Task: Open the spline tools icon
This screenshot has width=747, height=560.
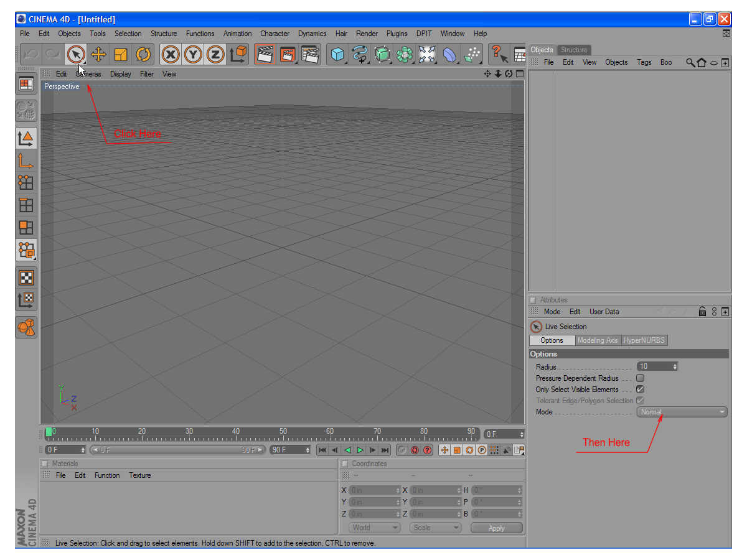Action: [x=360, y=55]
